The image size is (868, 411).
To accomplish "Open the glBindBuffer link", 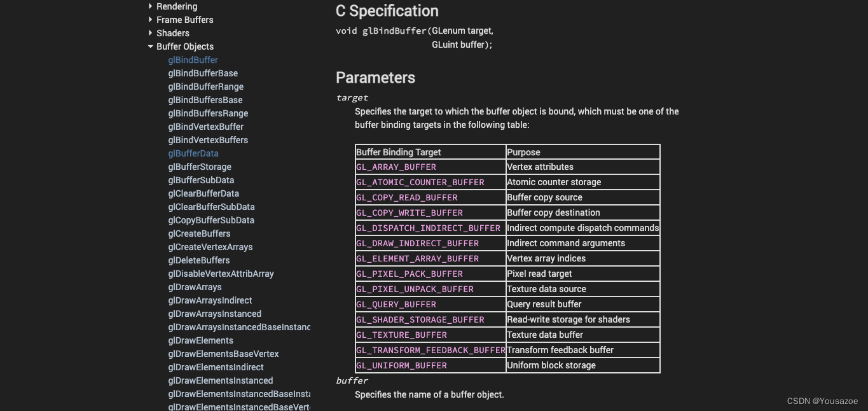I will click(193, 60).
